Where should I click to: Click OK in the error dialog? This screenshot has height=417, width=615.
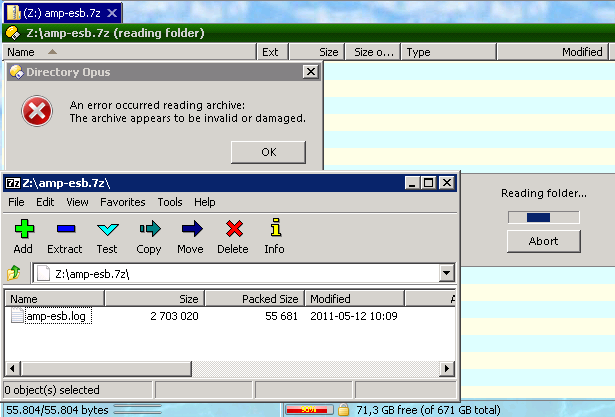coord(268,152)
